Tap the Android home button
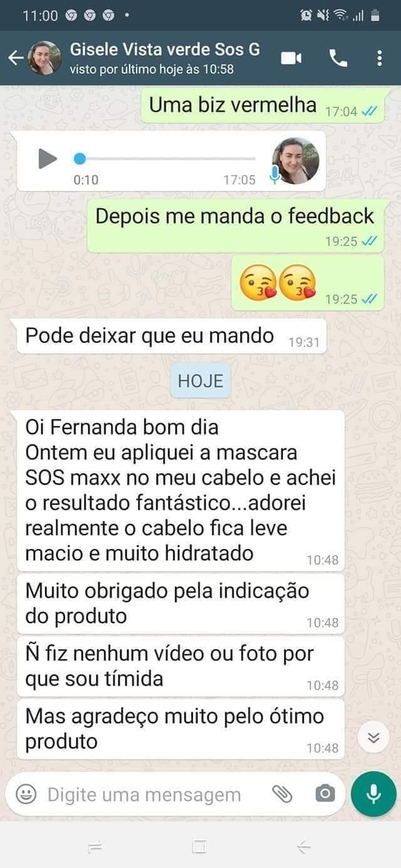The width and height of the screenshot is (401, 868). [x=199, y=847]
